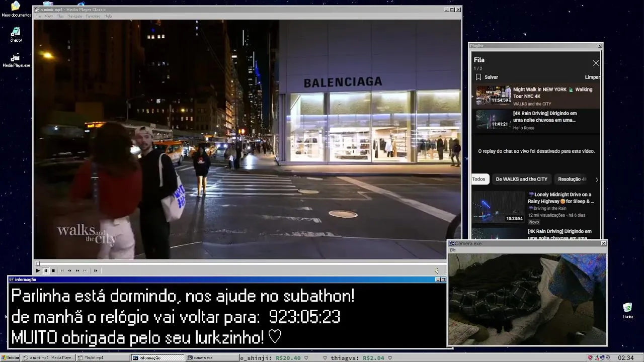The height and width of the screenshot is (362, 644).
Task: Click the Fila panel heading
Action: 479,60
